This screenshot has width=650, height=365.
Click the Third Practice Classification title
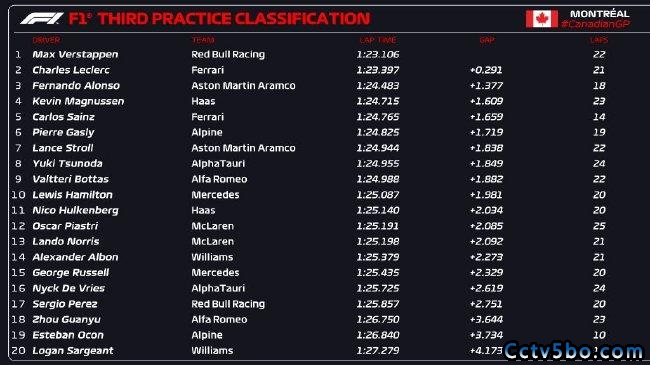[219, 19]
